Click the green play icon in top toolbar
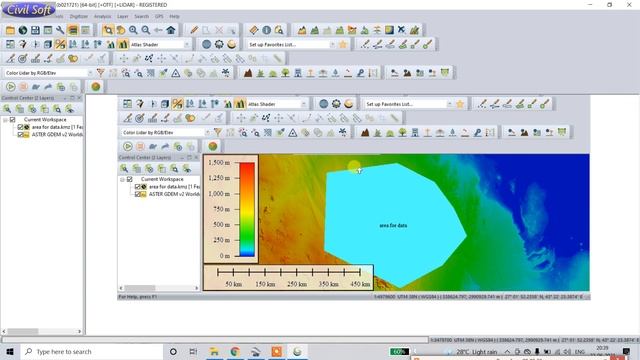 click(11, 87)
